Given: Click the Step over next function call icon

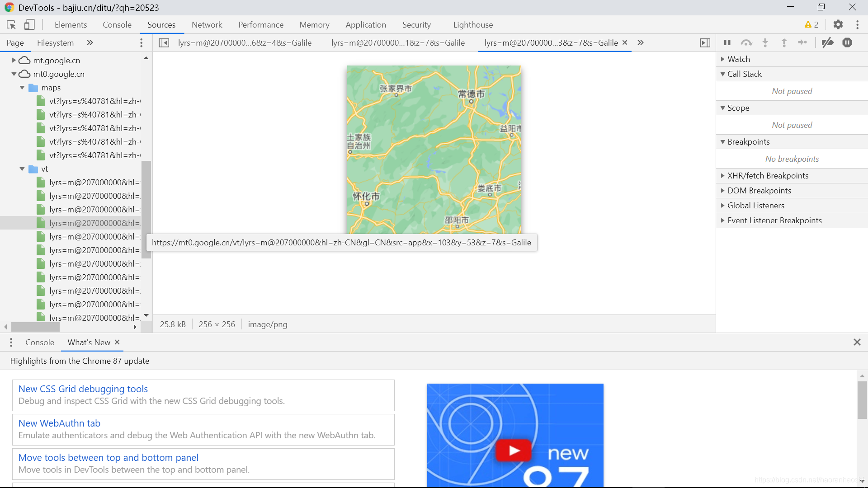Looking at the screenshot, I should point(746,42).
